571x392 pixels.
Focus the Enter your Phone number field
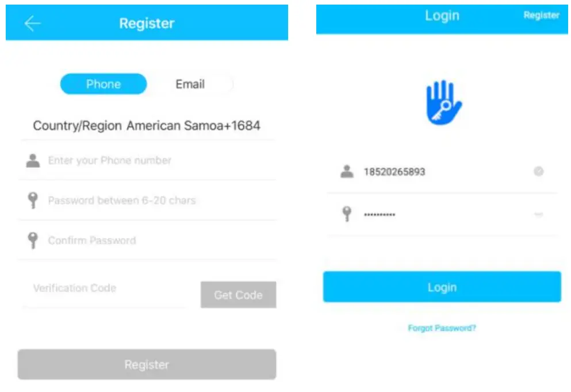(147, 160)
